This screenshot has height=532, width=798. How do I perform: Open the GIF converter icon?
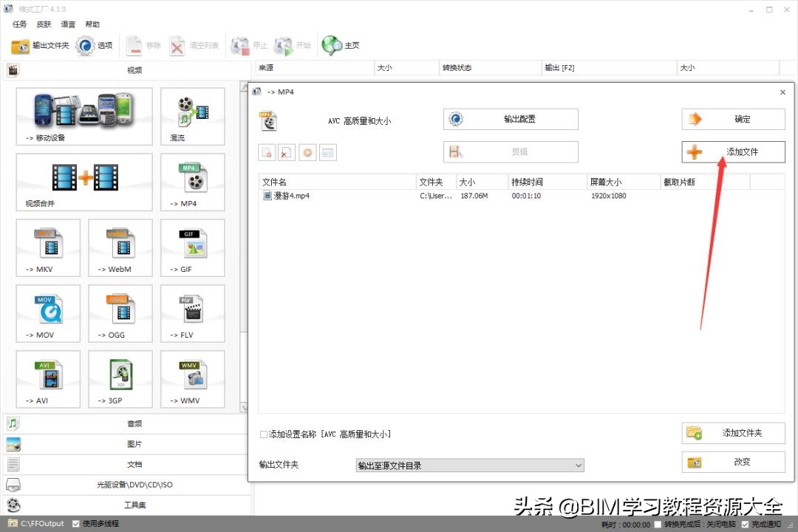tap(192, 248)
